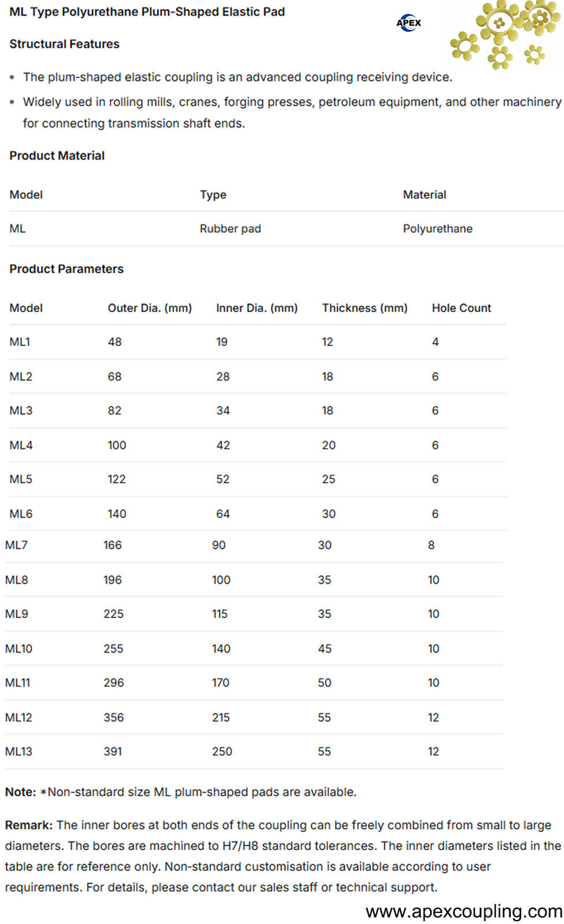Viewport: 564px width, 924px height.
Task: Click the ML10 outer diameter value 255
Action: [x=113, y=649]
